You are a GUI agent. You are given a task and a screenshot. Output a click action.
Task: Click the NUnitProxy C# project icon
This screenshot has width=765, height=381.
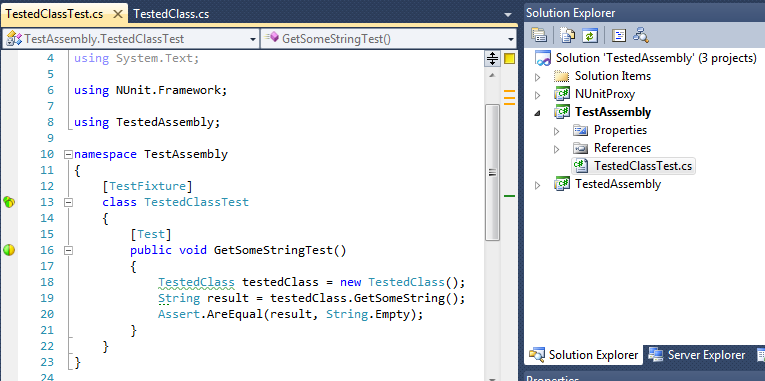coord(562,94)
